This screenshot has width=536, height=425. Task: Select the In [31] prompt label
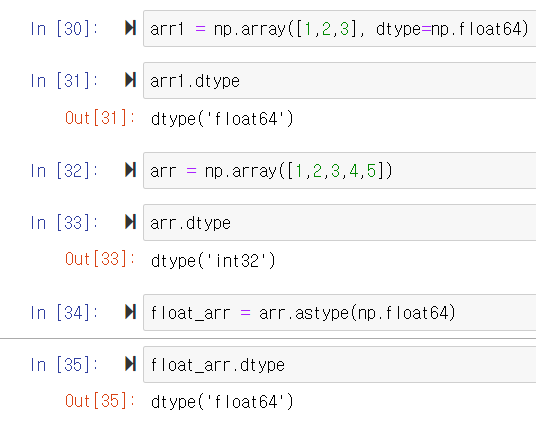[x=64, y=81]
